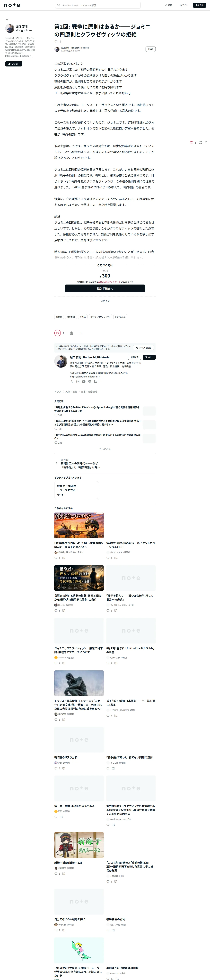The width and height of the screenshot is (210, 980).
Task: Click the search magnifier icon
Action: 59,5
